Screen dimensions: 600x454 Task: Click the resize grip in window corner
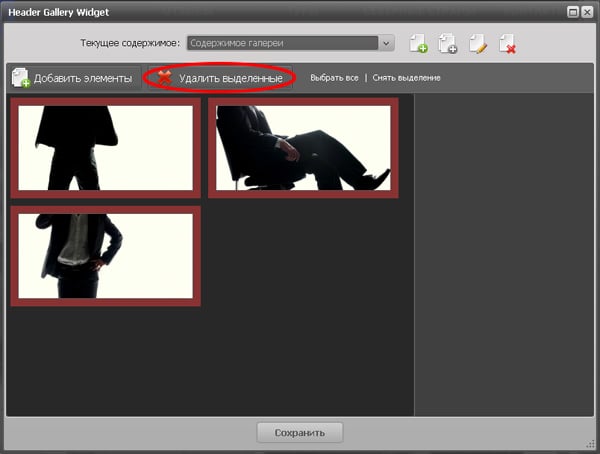tap(590, 444)
